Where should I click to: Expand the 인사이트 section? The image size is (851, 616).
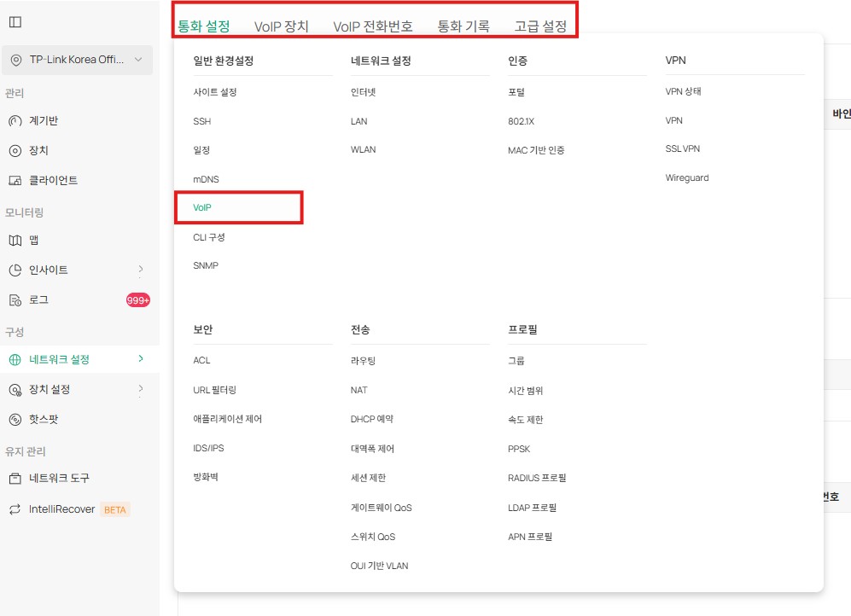(x=51, y=270)
